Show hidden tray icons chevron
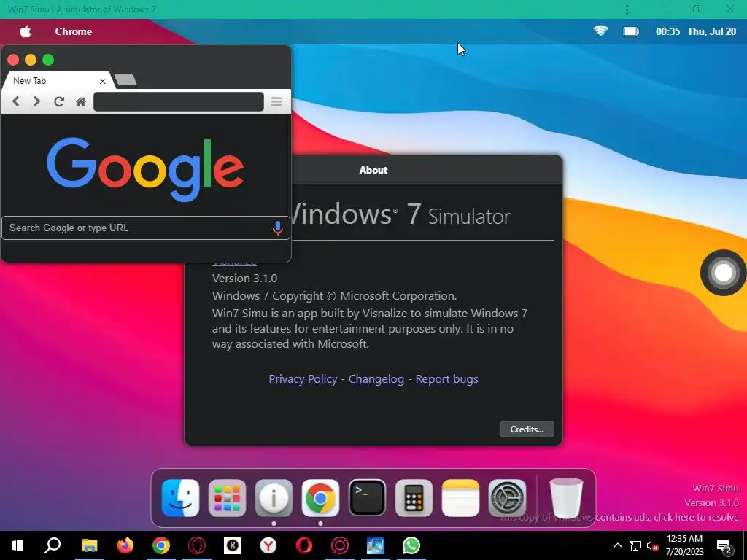The image size is (747, 560). tap(617, 545)
